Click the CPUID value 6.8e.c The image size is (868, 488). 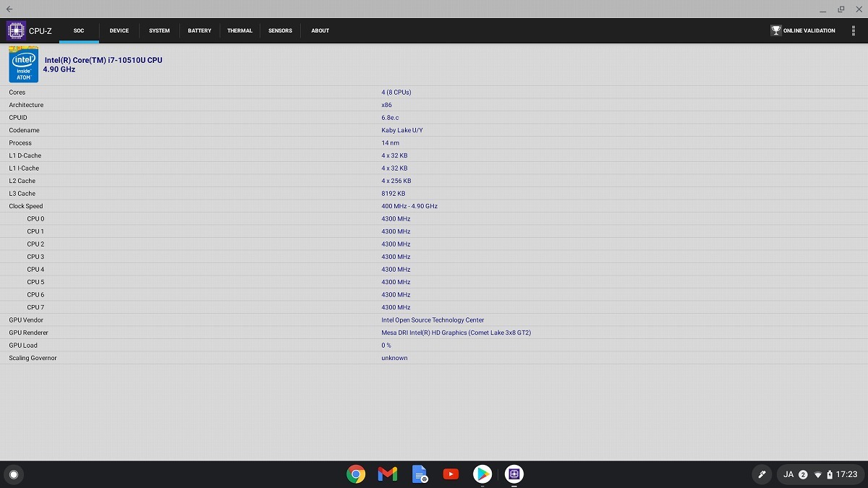390,118
